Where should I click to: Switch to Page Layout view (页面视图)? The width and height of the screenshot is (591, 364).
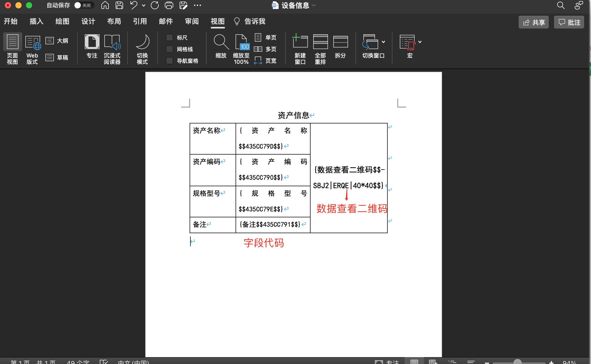pos(12,49)
